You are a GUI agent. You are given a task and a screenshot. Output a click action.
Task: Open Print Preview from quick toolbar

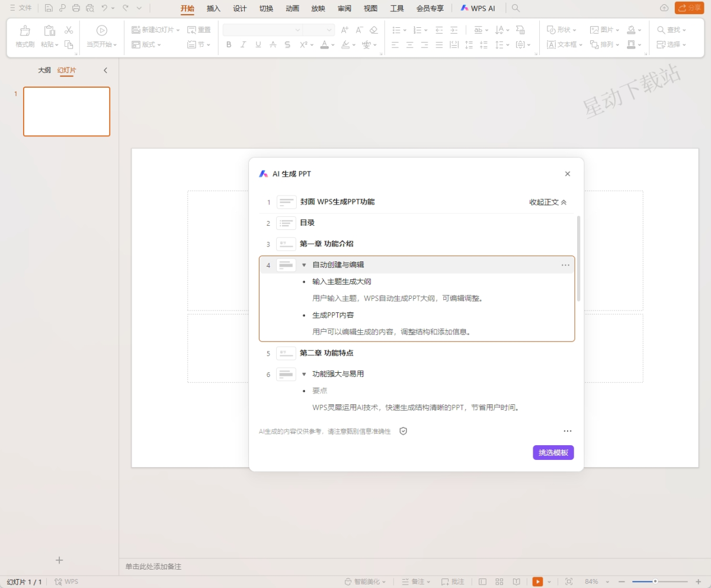tap(89, 8)
